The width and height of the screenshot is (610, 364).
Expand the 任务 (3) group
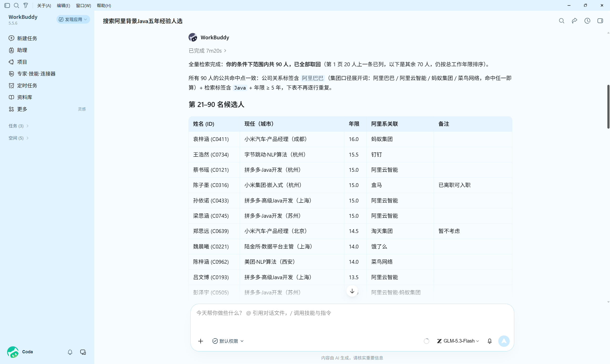(x=19, y=126)
